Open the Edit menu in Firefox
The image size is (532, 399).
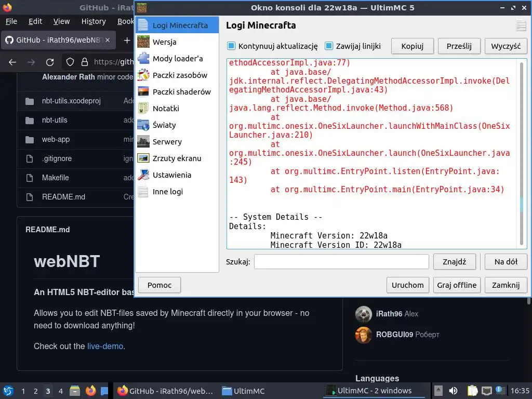35,21
